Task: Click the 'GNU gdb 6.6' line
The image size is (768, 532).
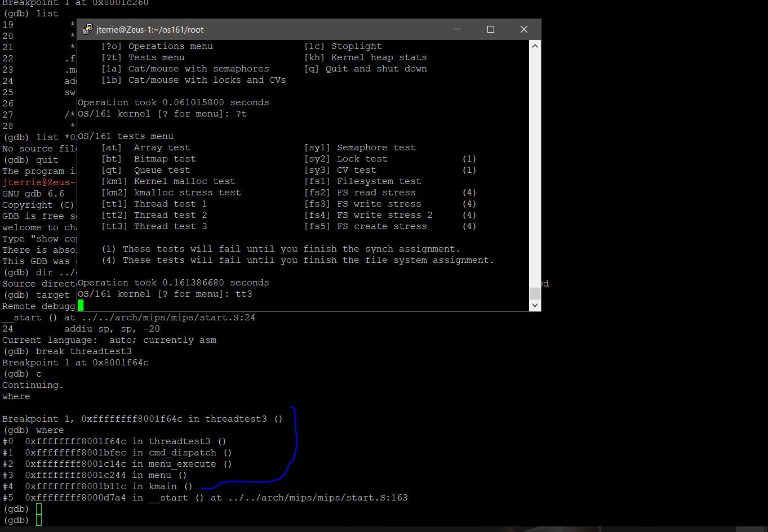Action: coord(33,194)
